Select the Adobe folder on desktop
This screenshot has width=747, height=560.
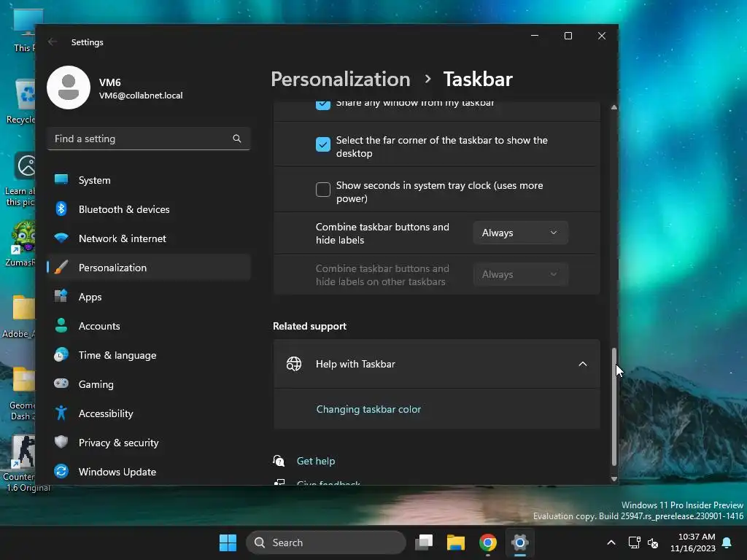coord(20,316)
